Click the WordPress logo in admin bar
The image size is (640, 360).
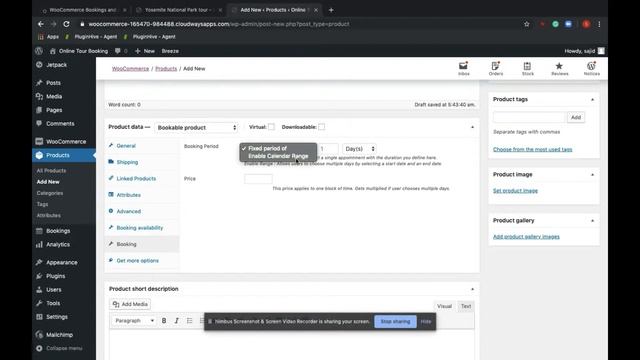coord(39,51)
